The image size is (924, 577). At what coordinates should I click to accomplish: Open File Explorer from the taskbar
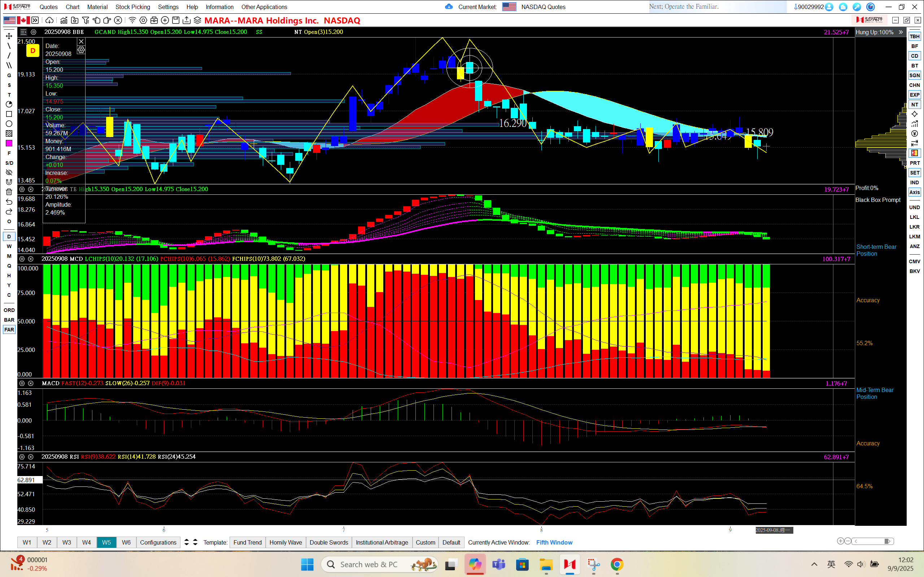coord(546,564)
